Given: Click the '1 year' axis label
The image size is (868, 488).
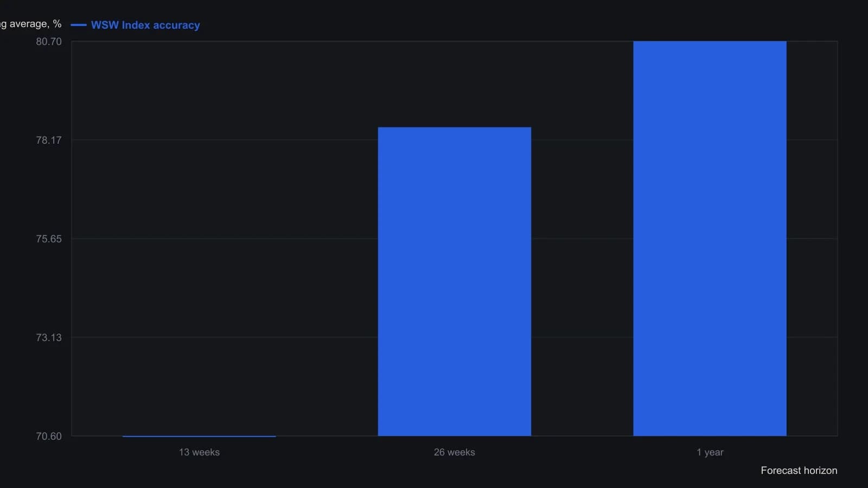Looking at the screenshot, I should pyautogui.click(x=710, y=452).
